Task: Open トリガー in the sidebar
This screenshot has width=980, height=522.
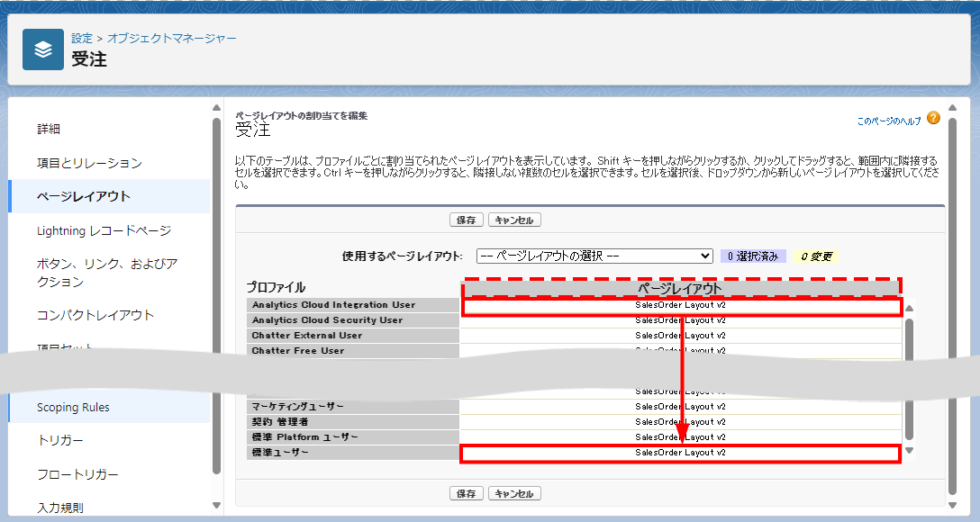Action: (60, 440)
